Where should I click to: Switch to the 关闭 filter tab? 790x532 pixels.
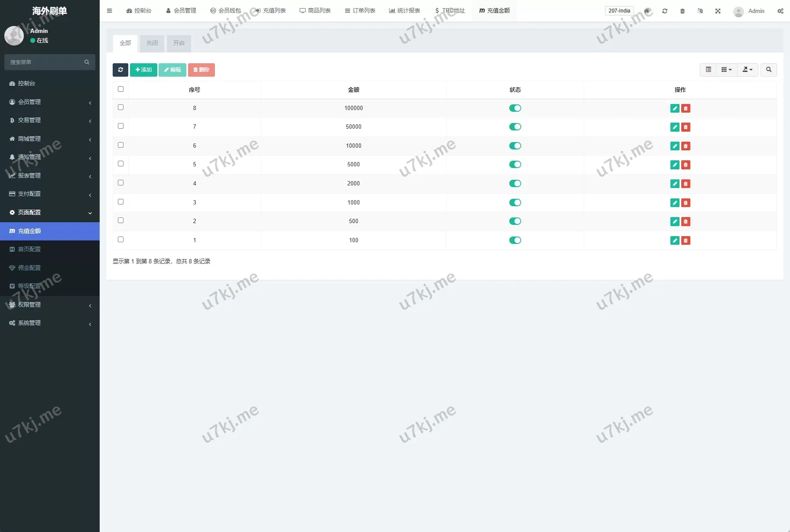pyautogui.click(x=152, y=43)
